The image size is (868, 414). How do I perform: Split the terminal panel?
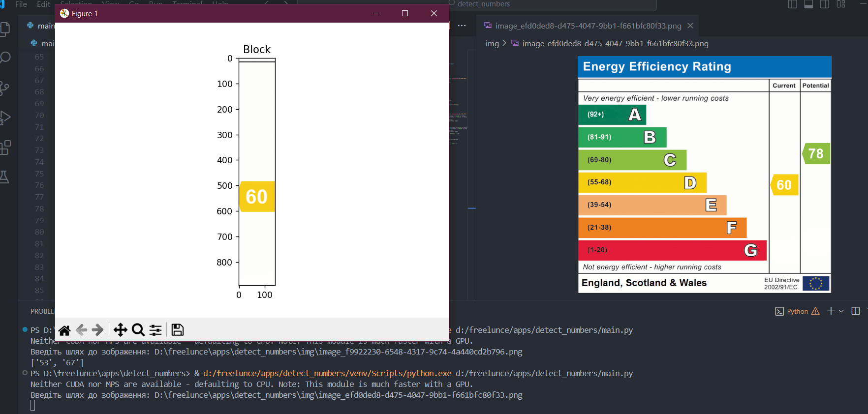[856, 311]
